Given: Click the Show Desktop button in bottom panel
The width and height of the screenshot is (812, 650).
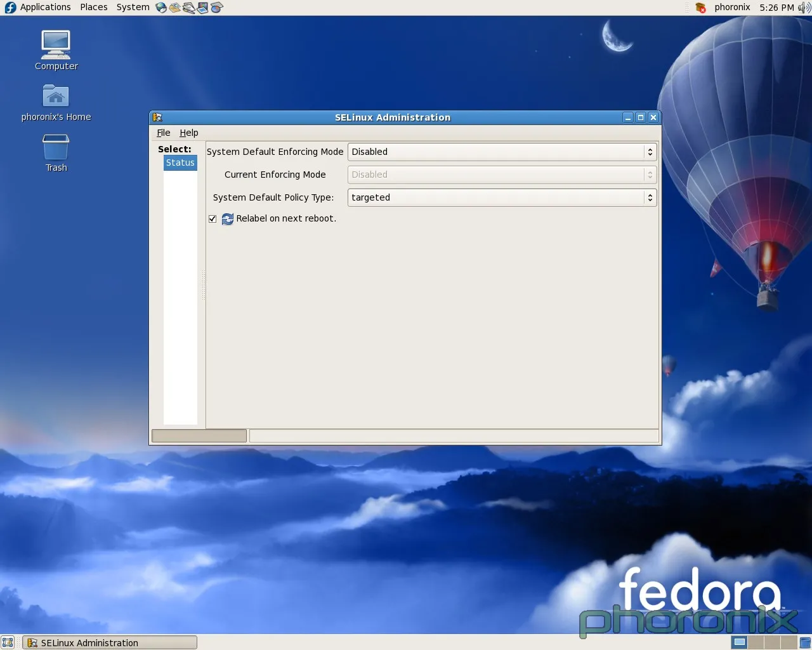Looking at the screenshot, I should tap(8, 642).
